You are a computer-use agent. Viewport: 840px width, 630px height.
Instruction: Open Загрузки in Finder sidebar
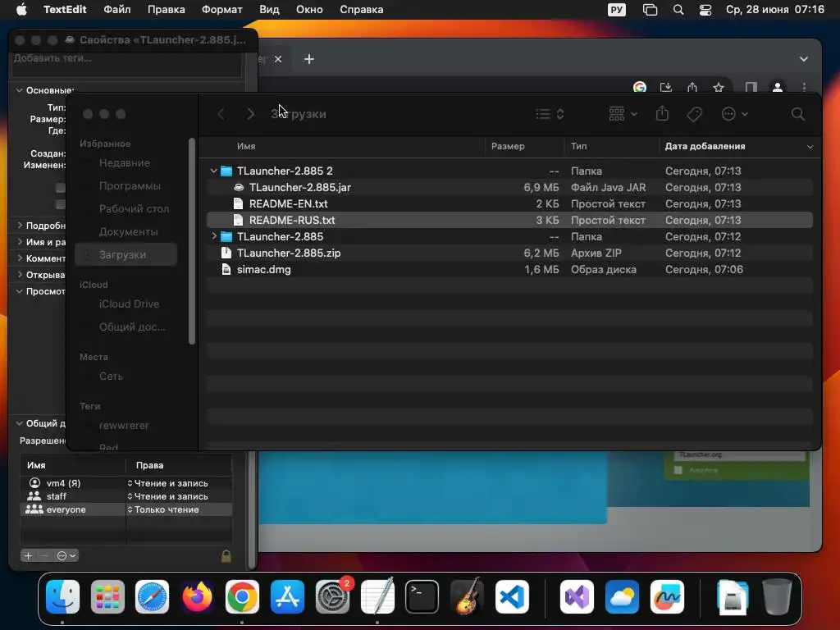tap(126, 255)
